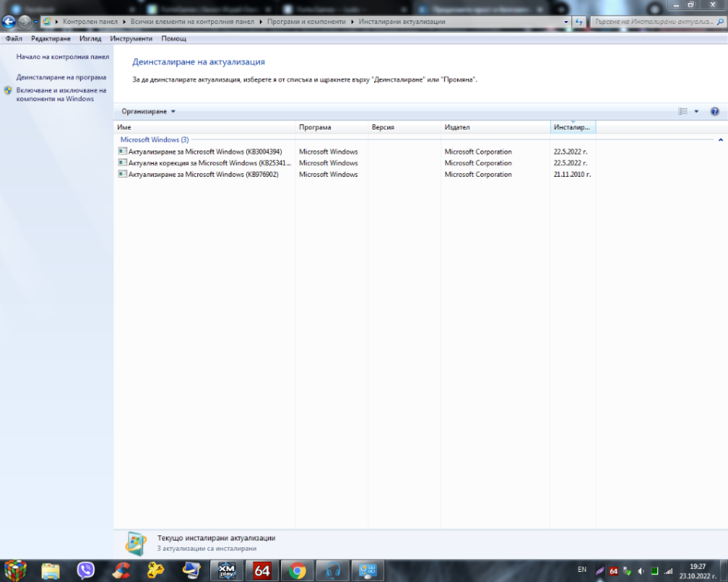Open Деинсталиране на програма link
The image size is (728, 582).
[61, 77]
